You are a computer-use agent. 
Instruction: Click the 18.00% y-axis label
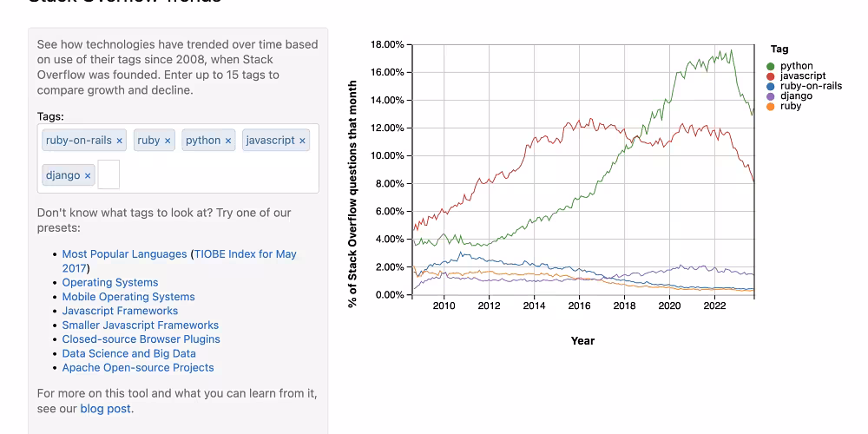click(387, 45)
